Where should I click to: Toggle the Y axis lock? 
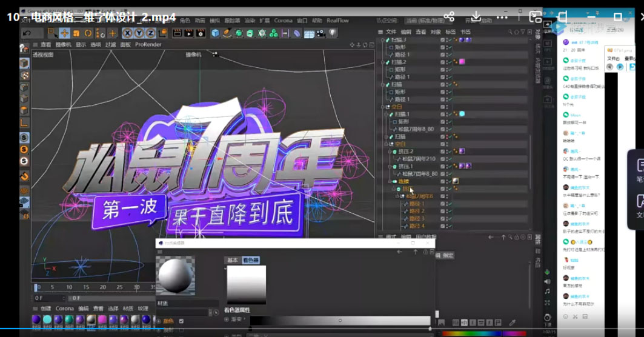click(x=139, y=33)
